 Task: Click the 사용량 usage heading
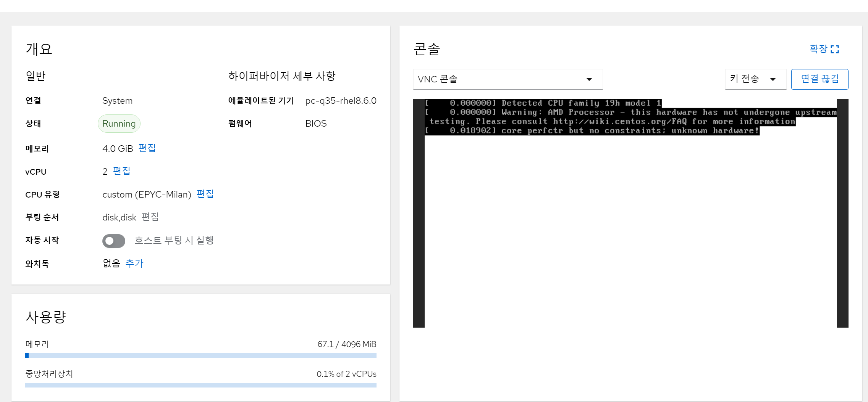pos(46,317)
